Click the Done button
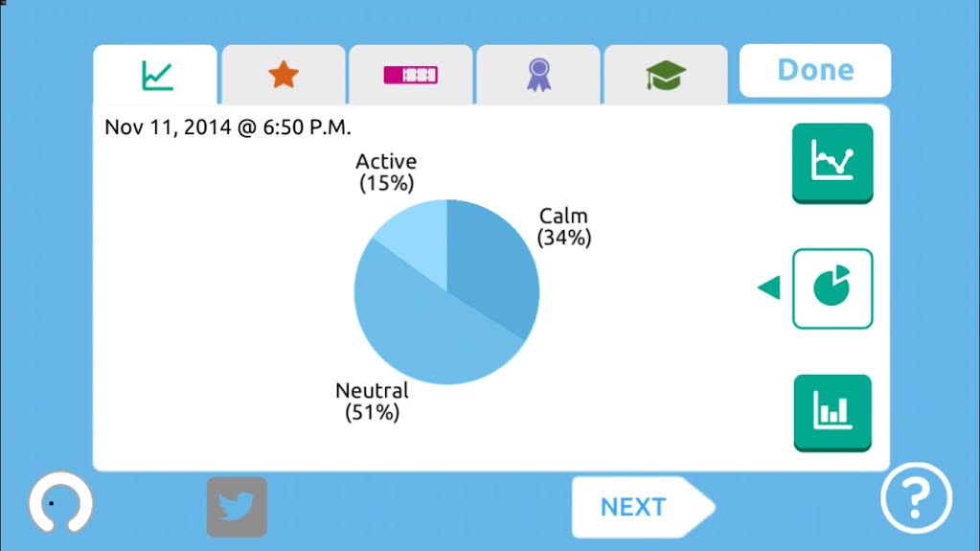The height and width of the screenshot is (551, 980). pos(815,70)
